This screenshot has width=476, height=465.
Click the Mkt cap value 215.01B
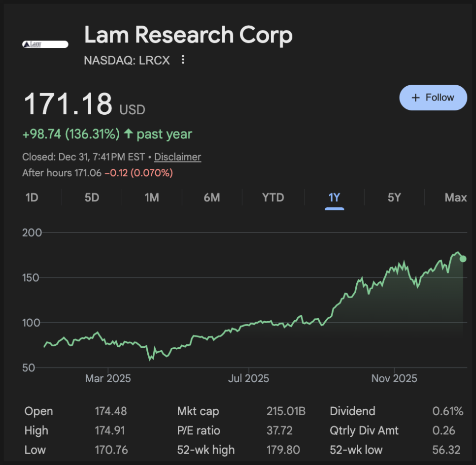[286, 411]
